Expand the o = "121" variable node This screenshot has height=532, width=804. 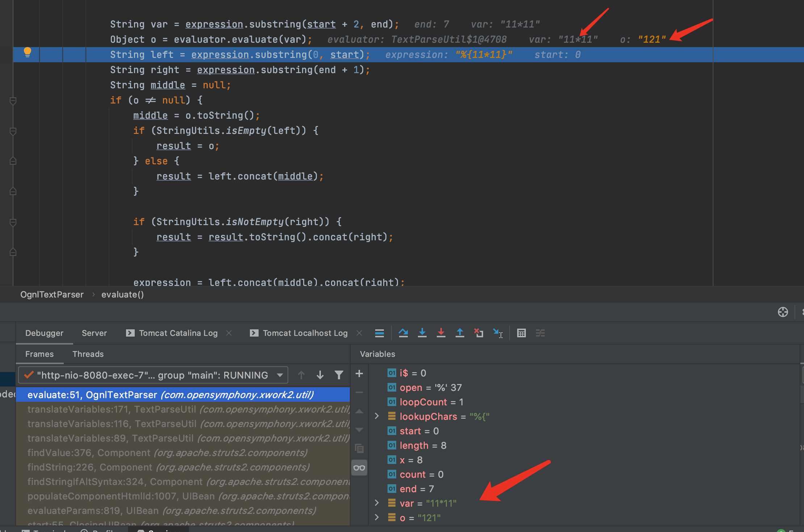[377, 518]
